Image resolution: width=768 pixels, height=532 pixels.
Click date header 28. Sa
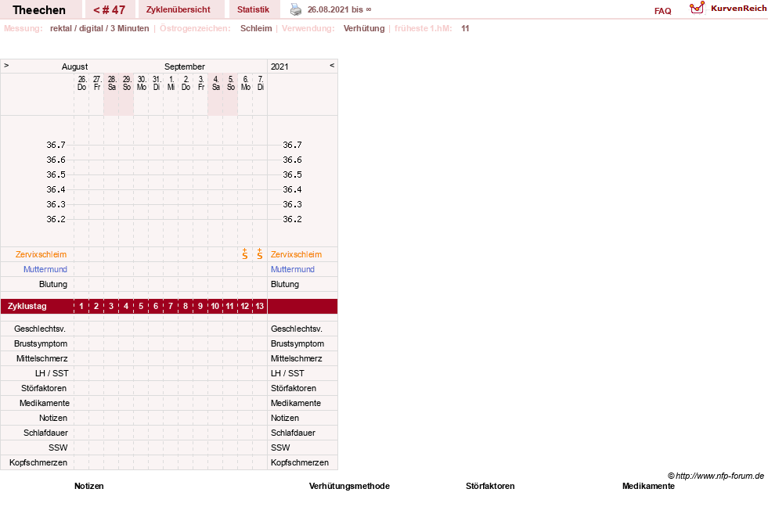pos(112,83)
